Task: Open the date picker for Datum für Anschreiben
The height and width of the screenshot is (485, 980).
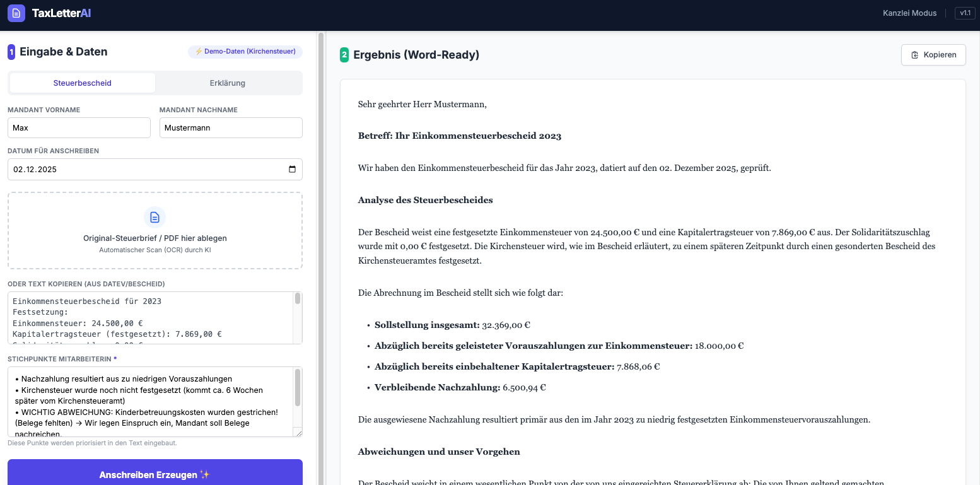Action: pos(155,169)
